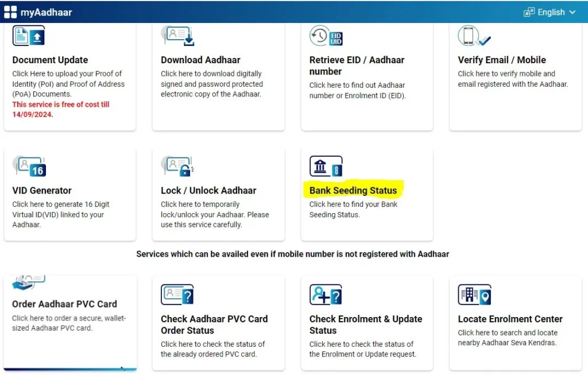Click the 'Services which can be availed' heading
This screenshot has height=375, width=588.
tap(292, 254)
